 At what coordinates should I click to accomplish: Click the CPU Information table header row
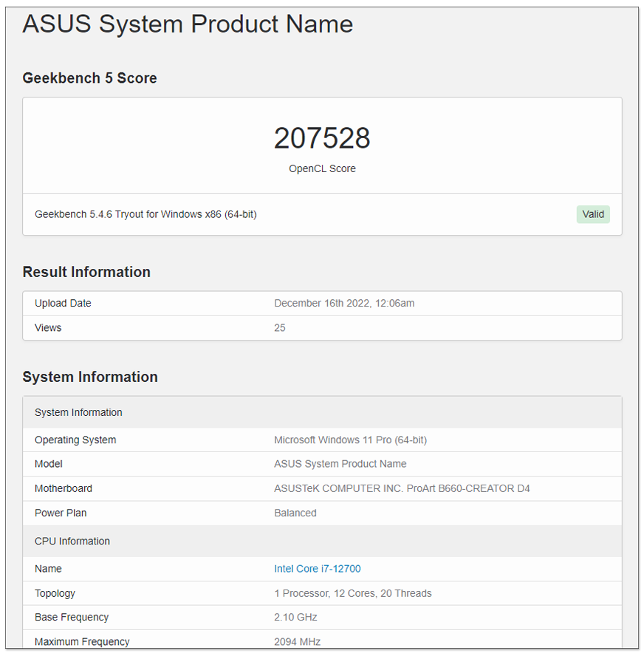322,541
